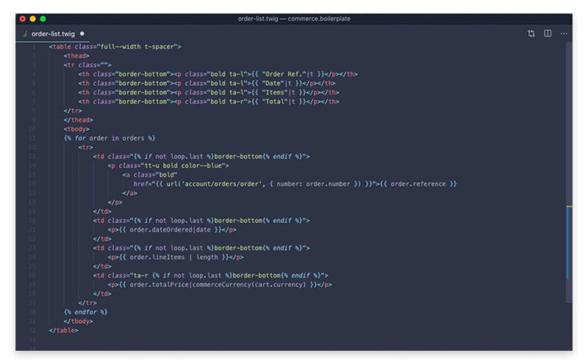Click the editor's vertical scrollbar

click(x=569, y=172)
